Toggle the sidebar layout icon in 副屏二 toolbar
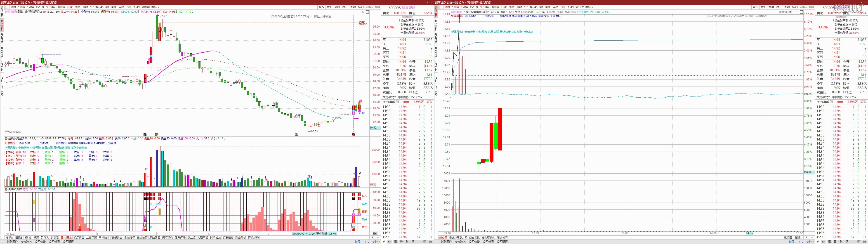868x244 pixels. tap(7, 7)
